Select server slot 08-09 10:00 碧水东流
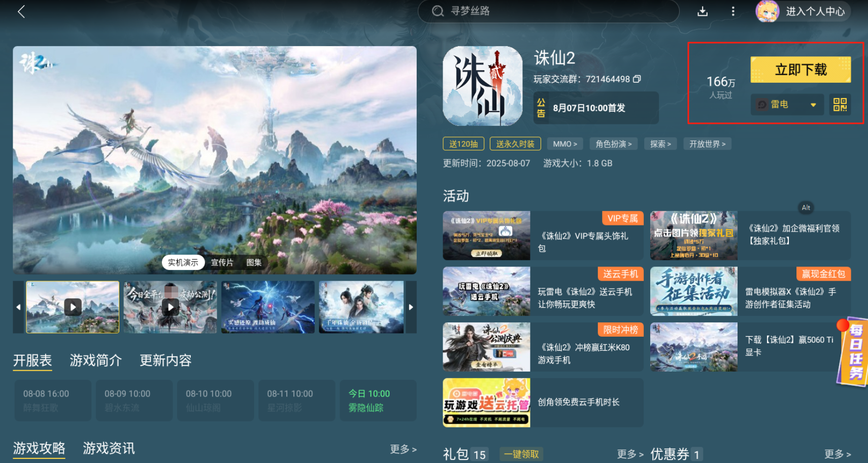The image size is (868, 463). [x=134, y=401]
